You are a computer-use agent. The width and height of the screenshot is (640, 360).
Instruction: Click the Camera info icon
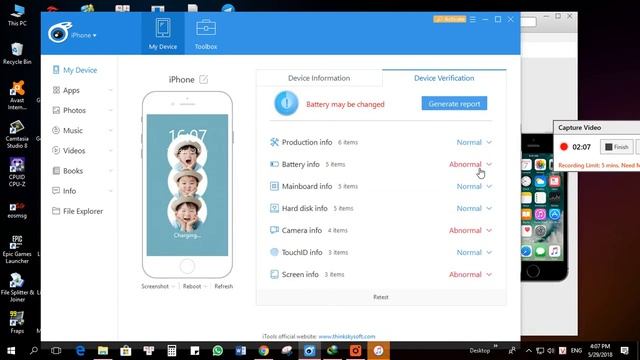tap(274, 230)
